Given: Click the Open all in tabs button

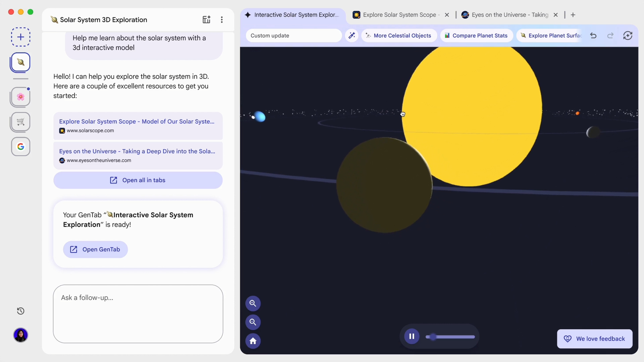Looking at the screenshot, I should (x=138, y=180).
